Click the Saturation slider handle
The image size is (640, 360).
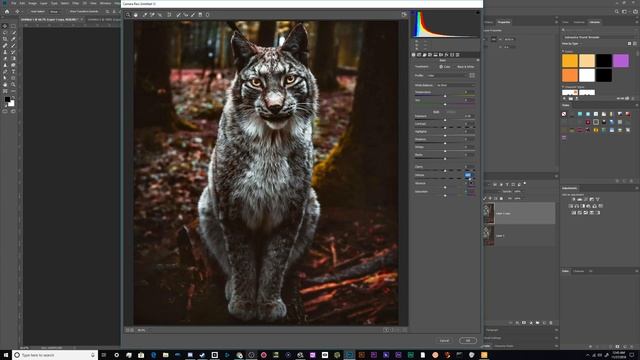(445, 196)
